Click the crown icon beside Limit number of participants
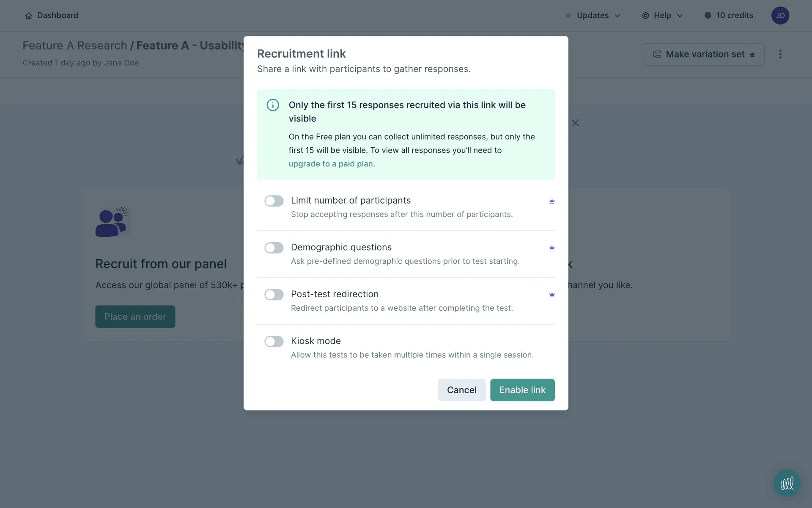The width and height of the screenshot is (812, 508). click(552, 201)
